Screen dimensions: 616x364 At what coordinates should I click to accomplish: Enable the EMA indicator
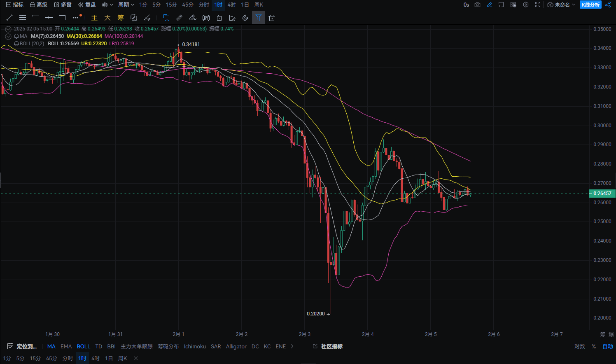click(x=66, y=346)
